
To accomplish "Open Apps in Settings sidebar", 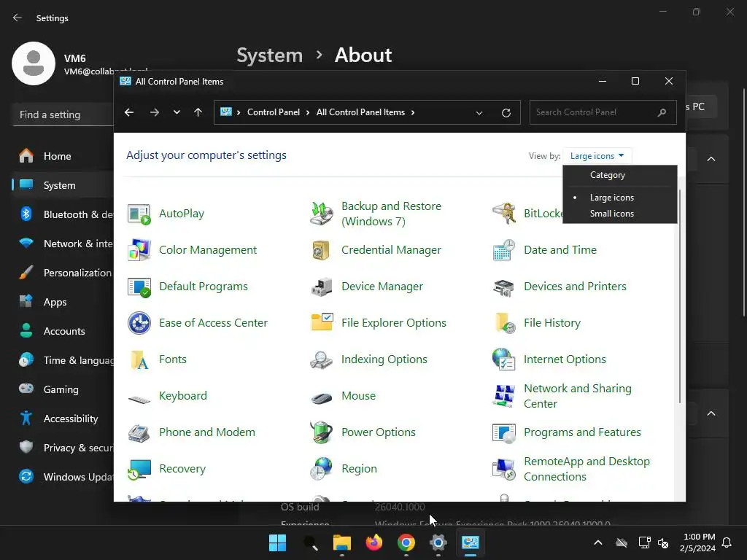I will 63,302.
